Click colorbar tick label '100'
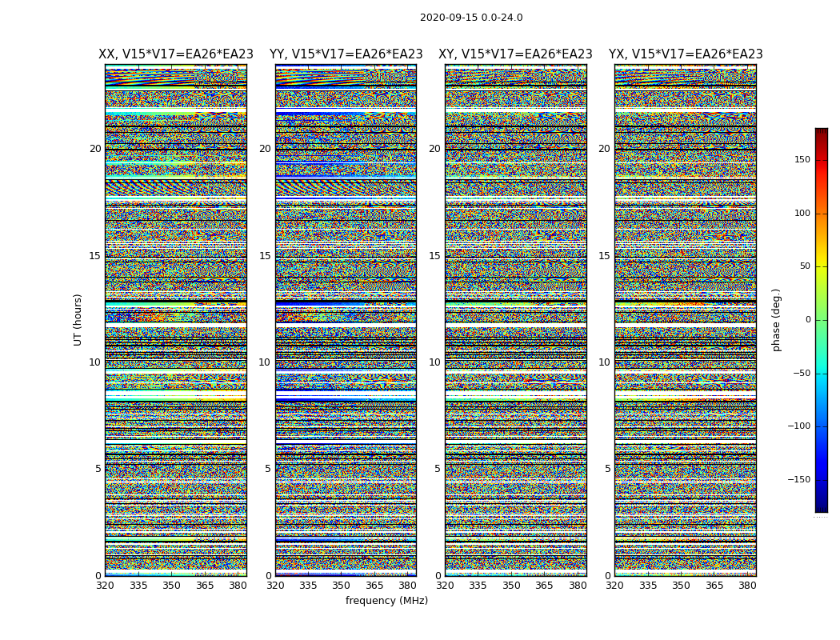The width and height of the screenshot is (840, 640). click(x=802, y=213)
